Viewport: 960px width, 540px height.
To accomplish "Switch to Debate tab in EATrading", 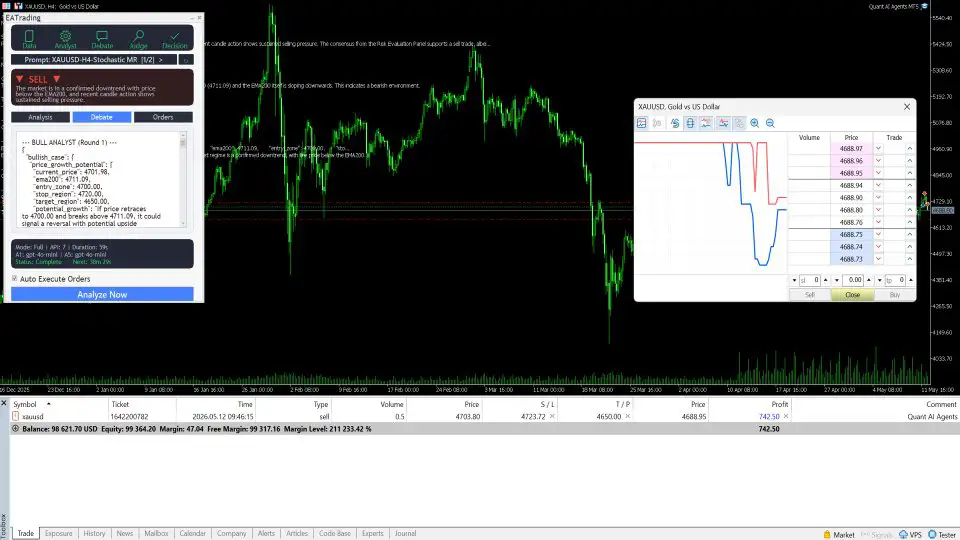I will pos(102,117).
